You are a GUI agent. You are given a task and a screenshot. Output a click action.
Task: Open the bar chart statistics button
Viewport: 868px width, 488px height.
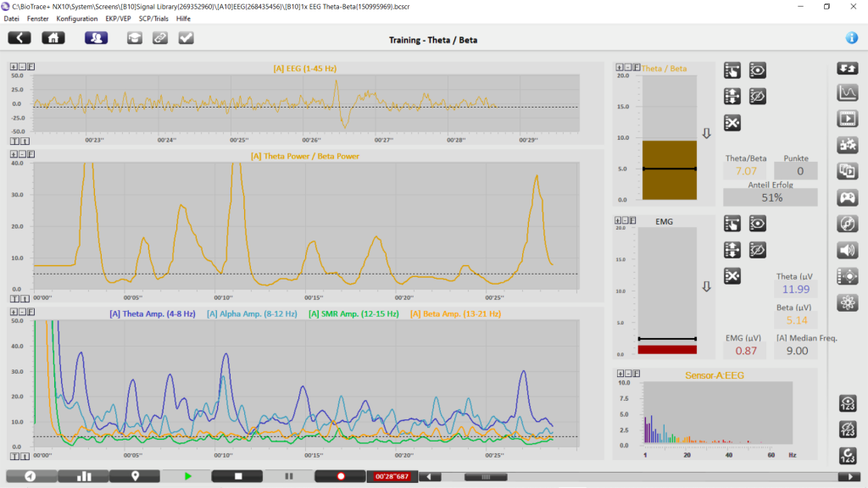[x=84, y=476]
